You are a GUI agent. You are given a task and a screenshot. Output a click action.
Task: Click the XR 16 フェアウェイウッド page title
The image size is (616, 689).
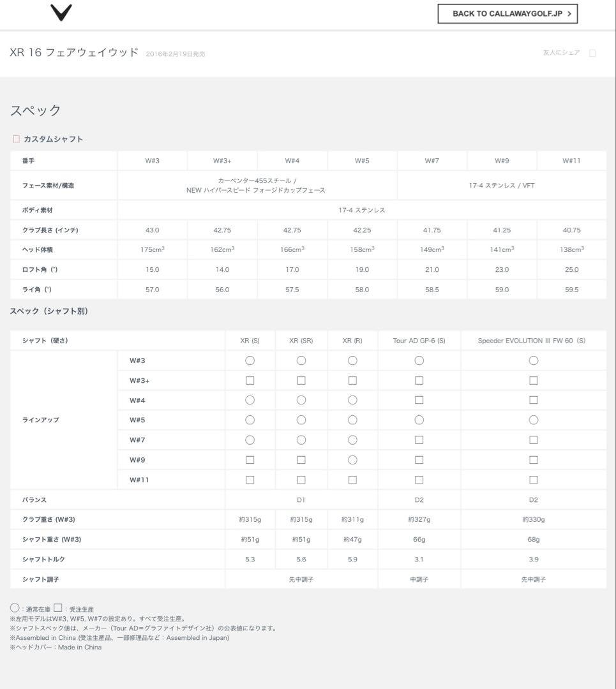(74, 52)
